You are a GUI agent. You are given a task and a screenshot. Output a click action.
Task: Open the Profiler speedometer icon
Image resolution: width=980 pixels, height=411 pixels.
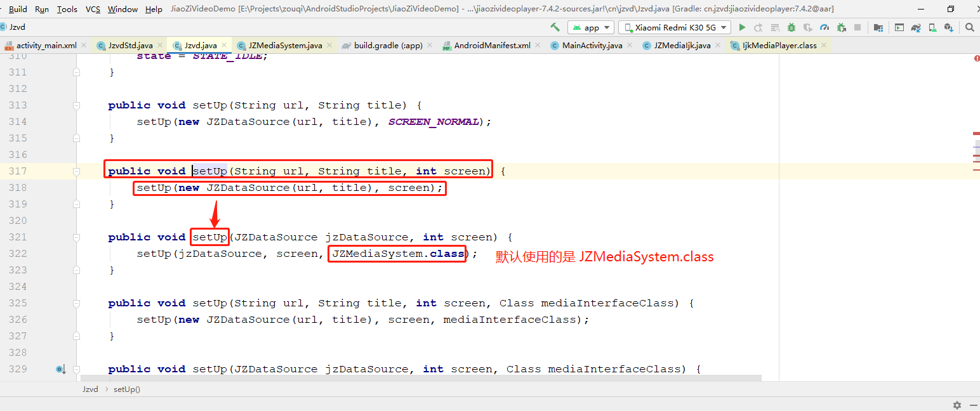(824, 27)
